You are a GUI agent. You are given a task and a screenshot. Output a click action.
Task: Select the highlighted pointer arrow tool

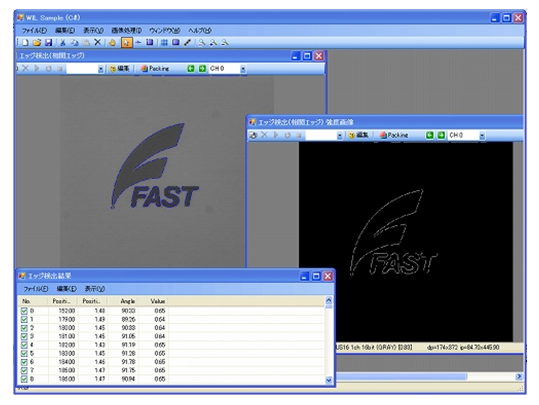pos(126,43)
